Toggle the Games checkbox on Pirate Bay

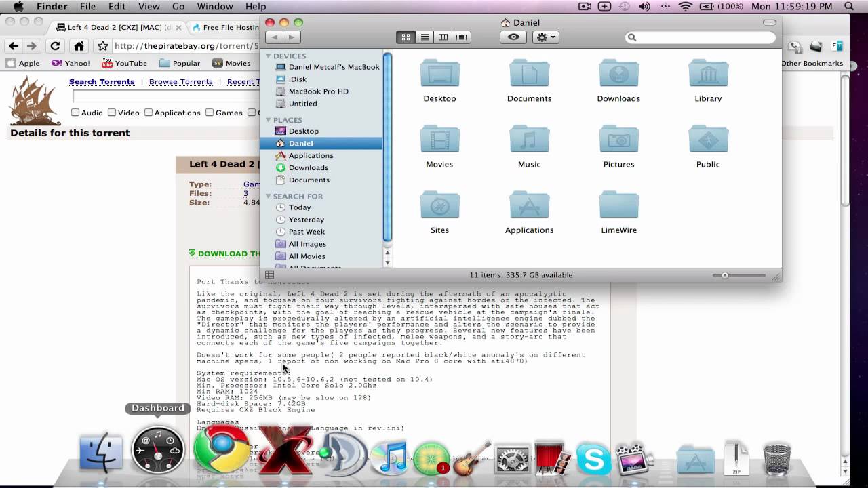click(x=210, y=113)
